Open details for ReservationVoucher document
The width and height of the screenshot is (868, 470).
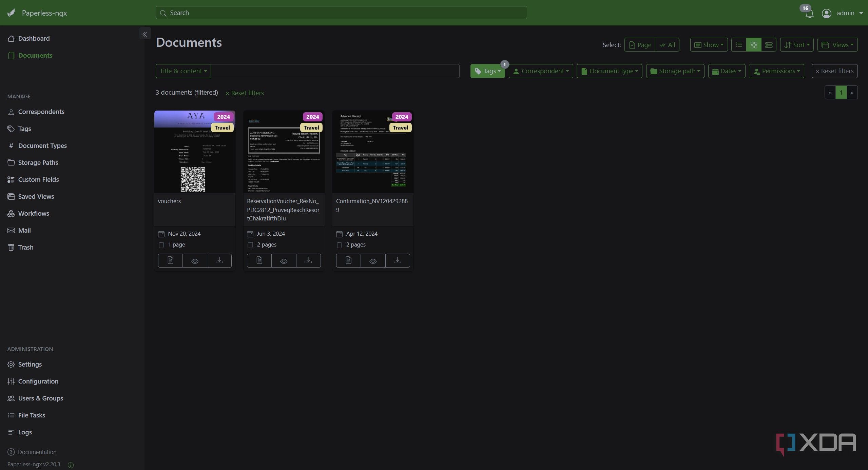[x=259, y=260]
